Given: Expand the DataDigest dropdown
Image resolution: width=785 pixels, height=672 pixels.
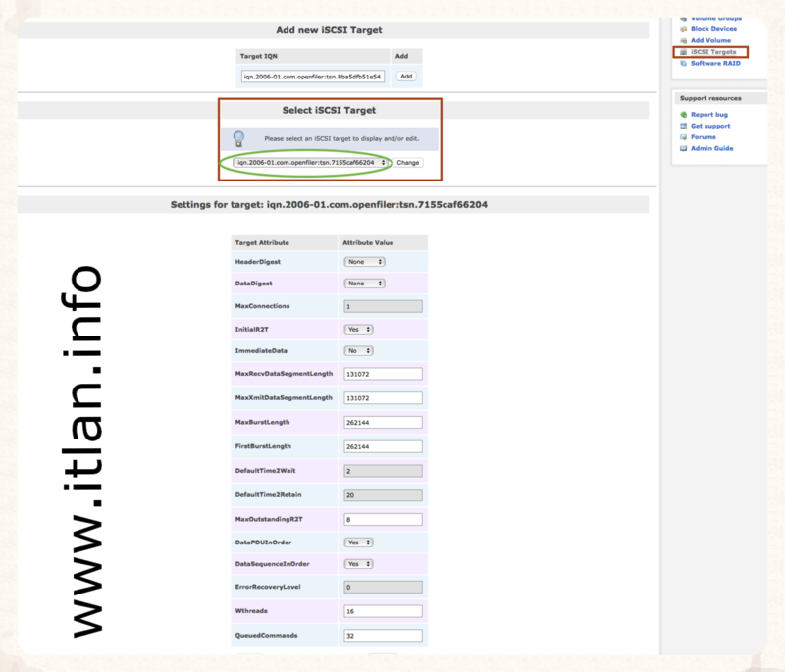Looking at the screenshot, I should [364, 284].
